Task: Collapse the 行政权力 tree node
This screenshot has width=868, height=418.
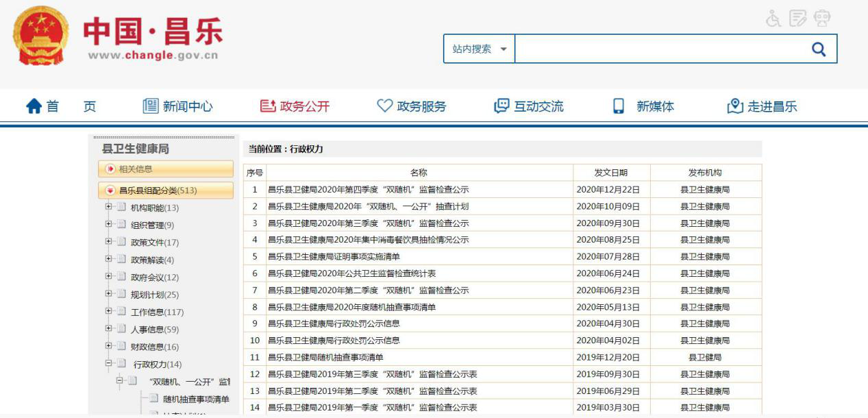Action: pos(108,363)
